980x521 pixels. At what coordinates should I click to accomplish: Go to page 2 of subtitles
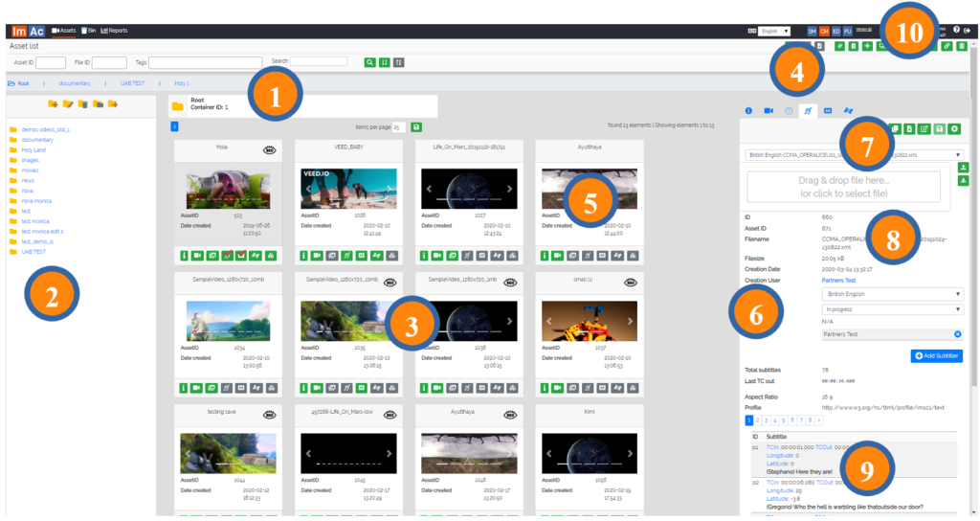759,419
